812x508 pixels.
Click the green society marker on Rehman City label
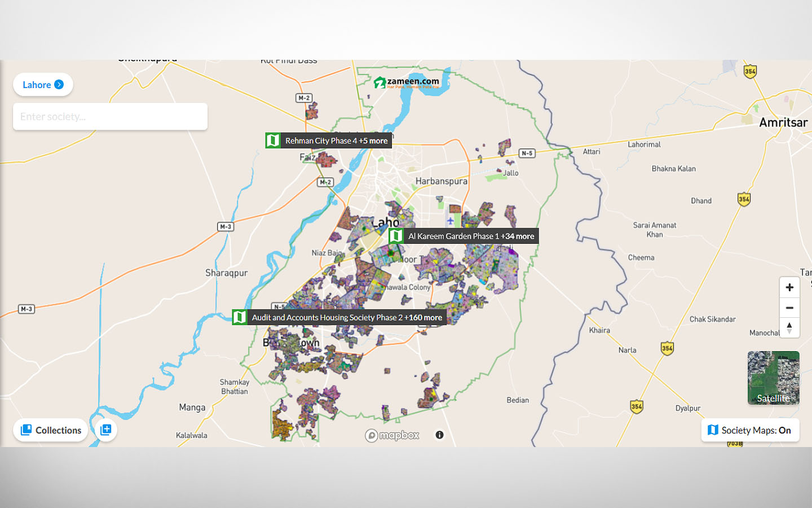(x=273, y=140)
